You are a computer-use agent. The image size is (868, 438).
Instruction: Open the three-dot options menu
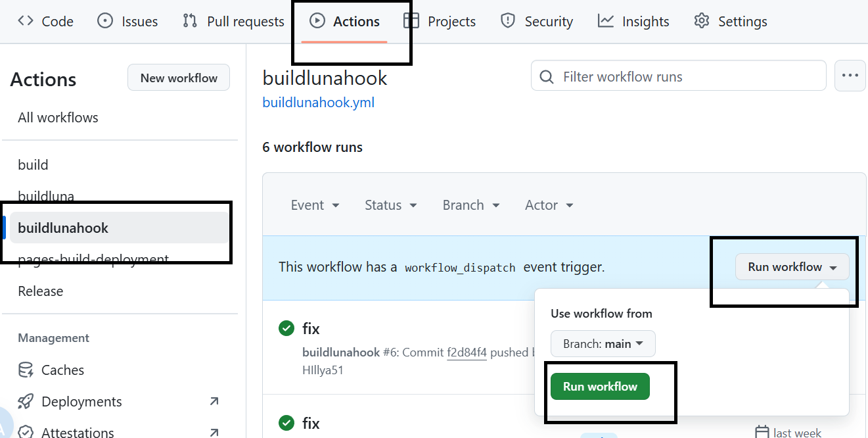point(850,76)
